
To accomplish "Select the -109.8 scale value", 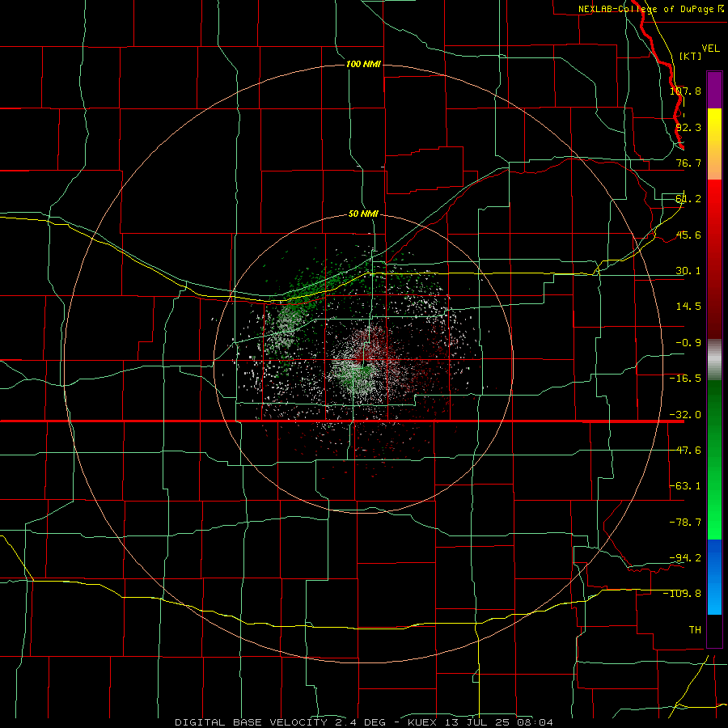I will (683, 594).
